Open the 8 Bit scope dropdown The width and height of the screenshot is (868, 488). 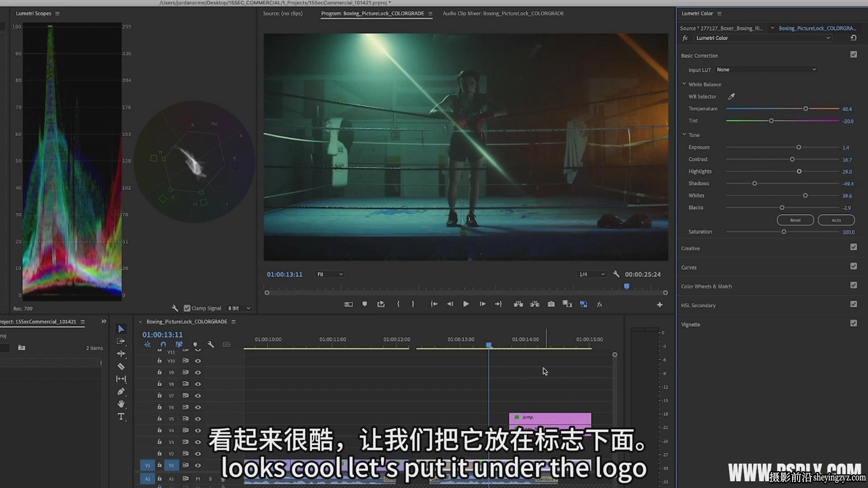[x=239, y=308]
